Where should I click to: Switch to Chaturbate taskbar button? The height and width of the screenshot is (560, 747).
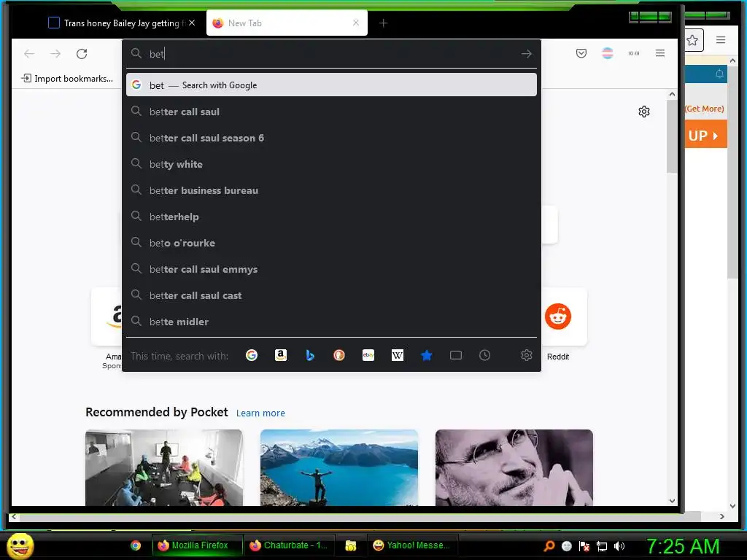point(289,545)
